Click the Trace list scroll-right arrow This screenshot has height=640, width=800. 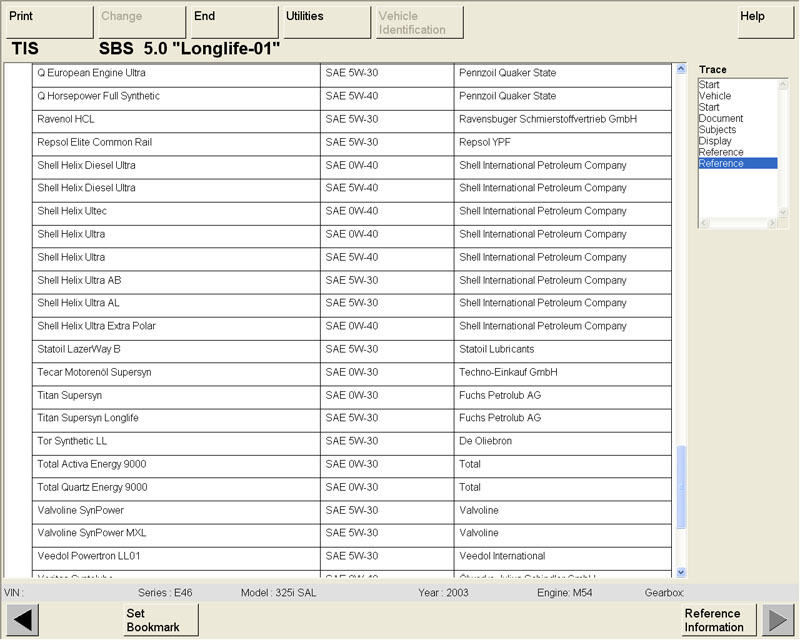772,223
